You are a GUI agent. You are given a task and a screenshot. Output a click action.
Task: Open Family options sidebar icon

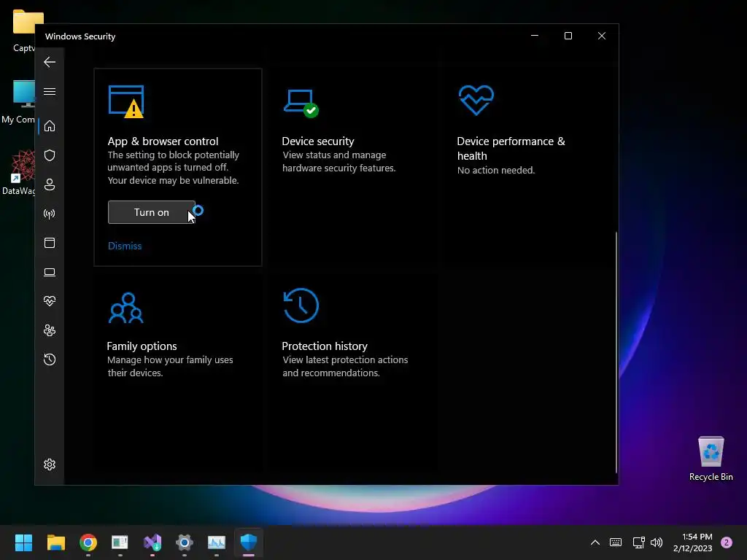click(50, 330)
